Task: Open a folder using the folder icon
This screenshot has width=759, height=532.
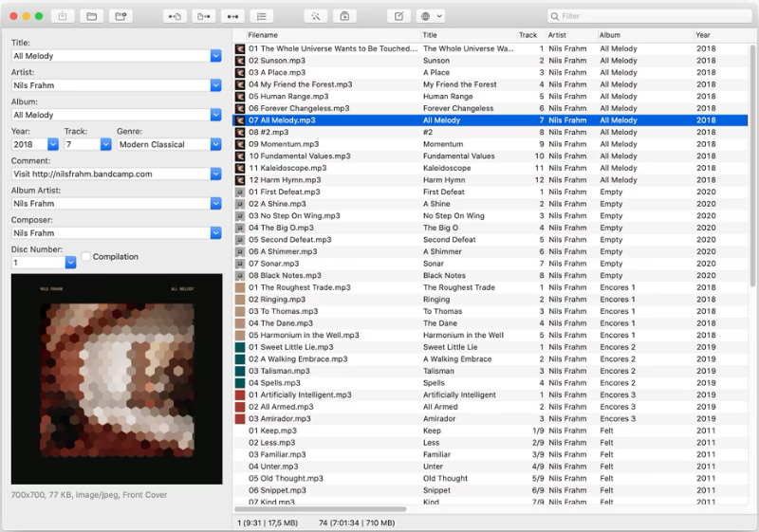Action: pos(91,16)
